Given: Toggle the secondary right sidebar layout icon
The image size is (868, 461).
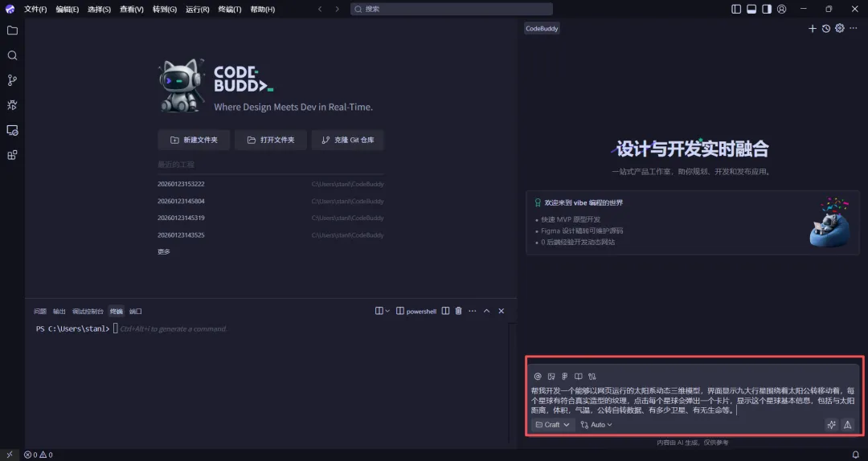Looking at the screenshot, I should tap(767, 9).
